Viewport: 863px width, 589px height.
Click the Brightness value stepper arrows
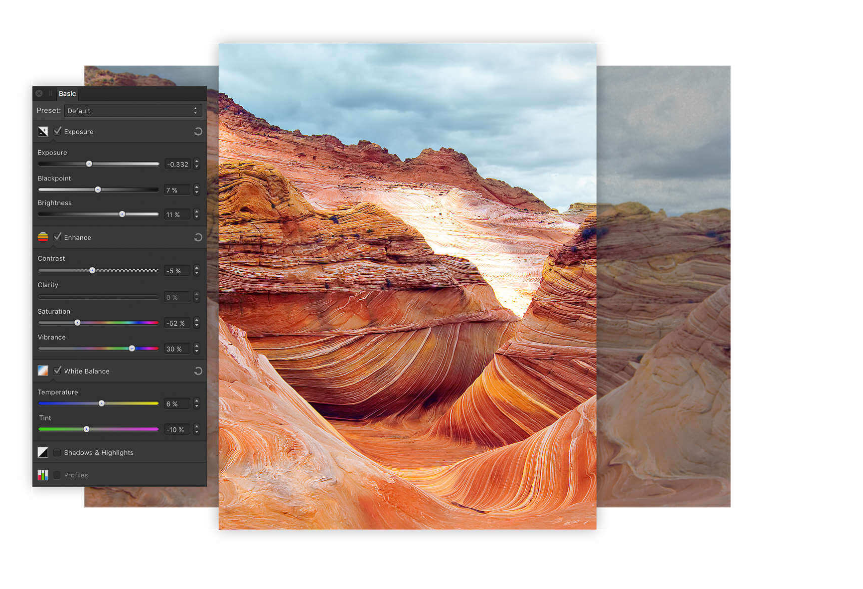tap(197, 214)
